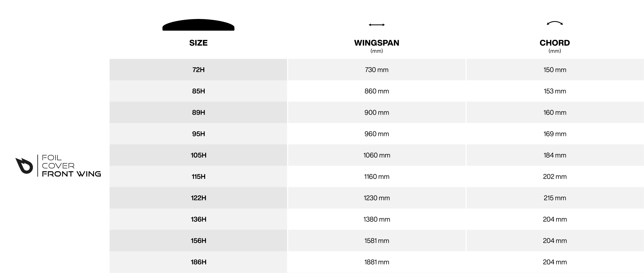
Task: Click the 1881 mm wingspan value
Action: coord(377,262)
